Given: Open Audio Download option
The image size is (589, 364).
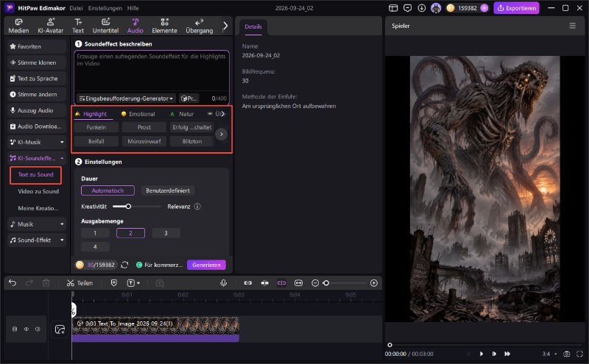Looking at the screenshot, I should click(x=37, y=126).
